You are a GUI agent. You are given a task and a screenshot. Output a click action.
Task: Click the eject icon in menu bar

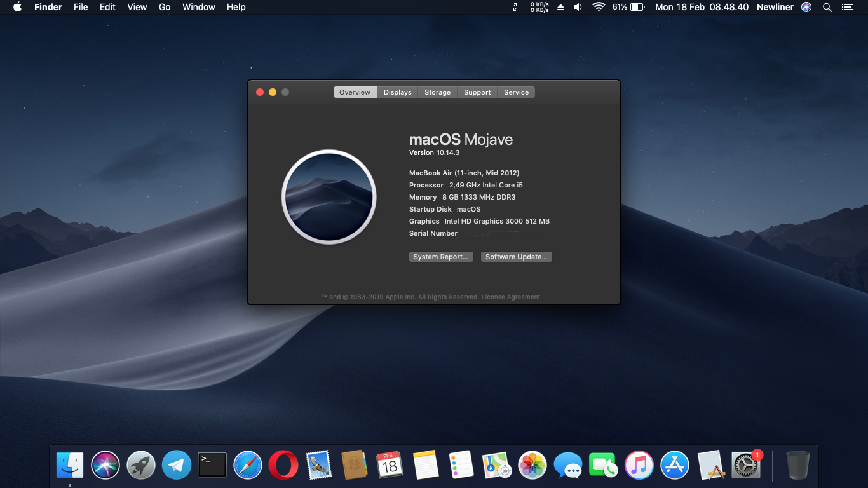[x=560, y=7]
